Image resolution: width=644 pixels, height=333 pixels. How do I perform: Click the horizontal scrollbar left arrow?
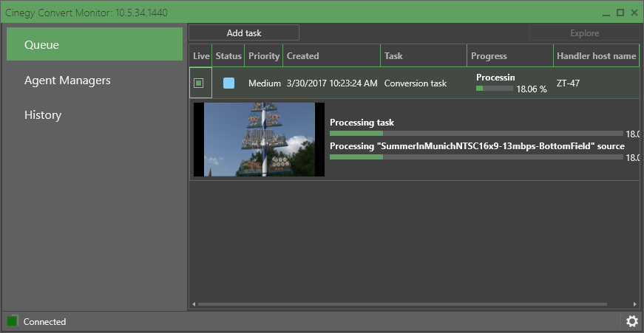coord(194,304)
